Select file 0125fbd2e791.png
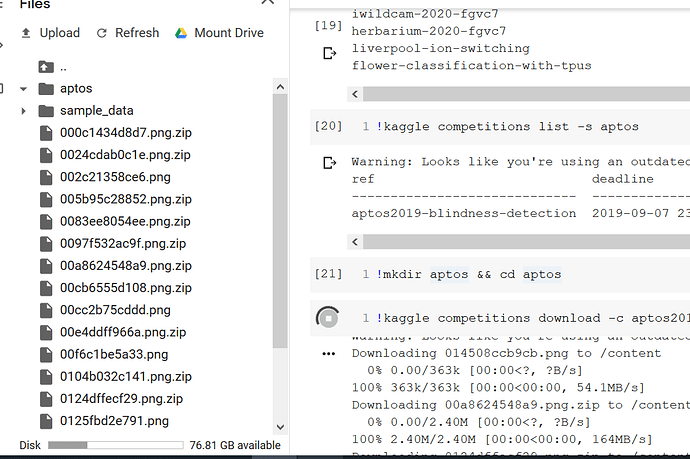The image size is (690, 459). point(114,420)
